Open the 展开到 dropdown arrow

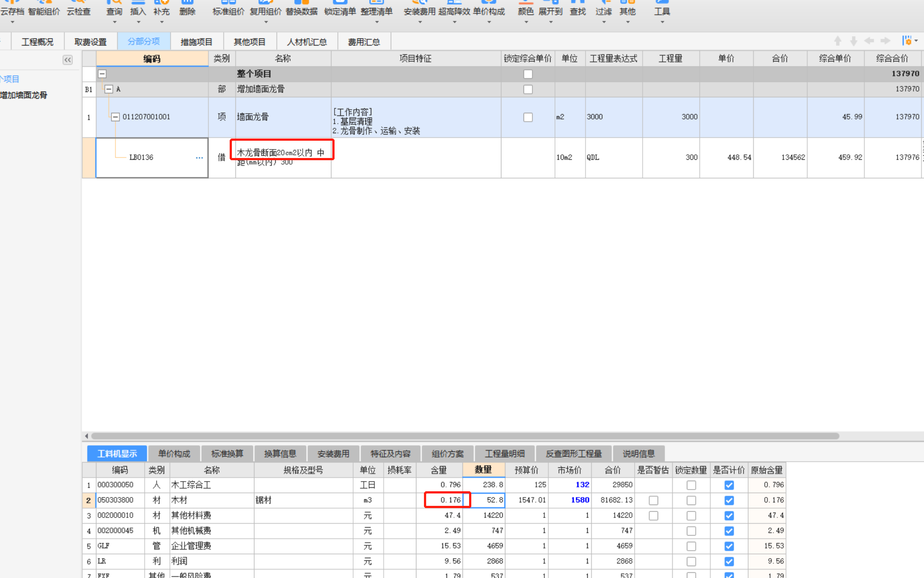tap(551, 22)
